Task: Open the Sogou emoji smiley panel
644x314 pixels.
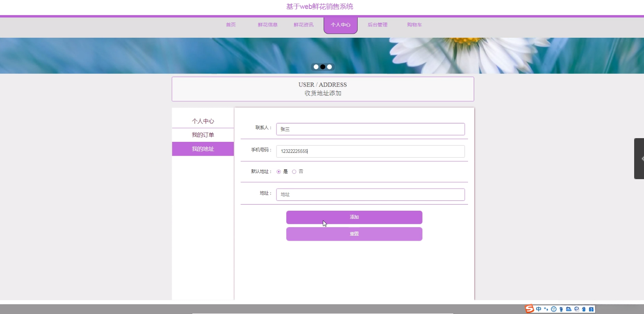Action: pyautogui.click(x=554, y=309)
